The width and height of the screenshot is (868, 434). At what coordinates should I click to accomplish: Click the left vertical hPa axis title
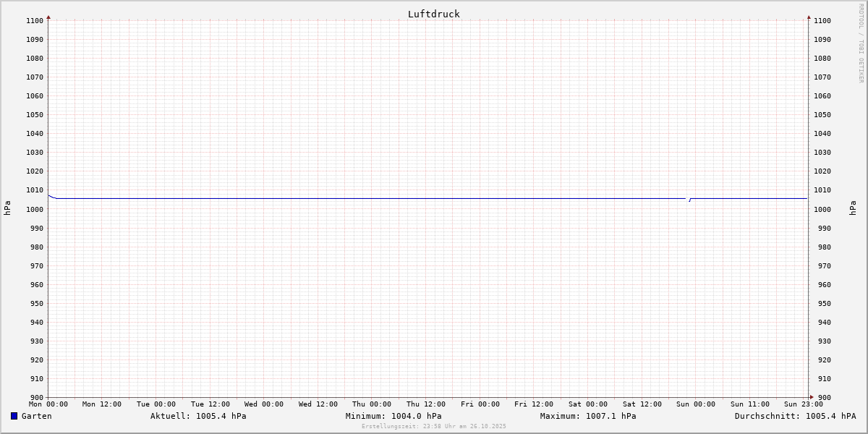coord(7,208)
